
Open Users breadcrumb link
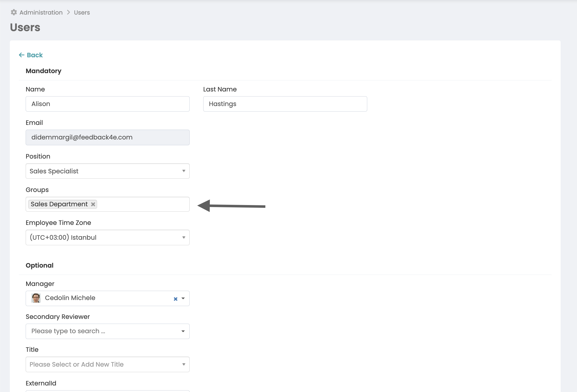(x=82, y=13)
